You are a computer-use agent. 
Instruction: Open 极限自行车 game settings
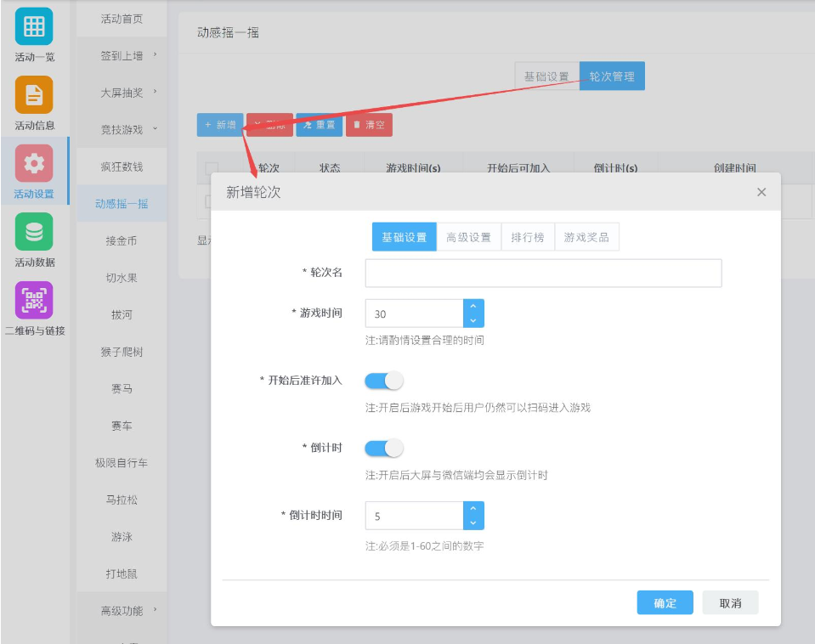tap(122, 462)
